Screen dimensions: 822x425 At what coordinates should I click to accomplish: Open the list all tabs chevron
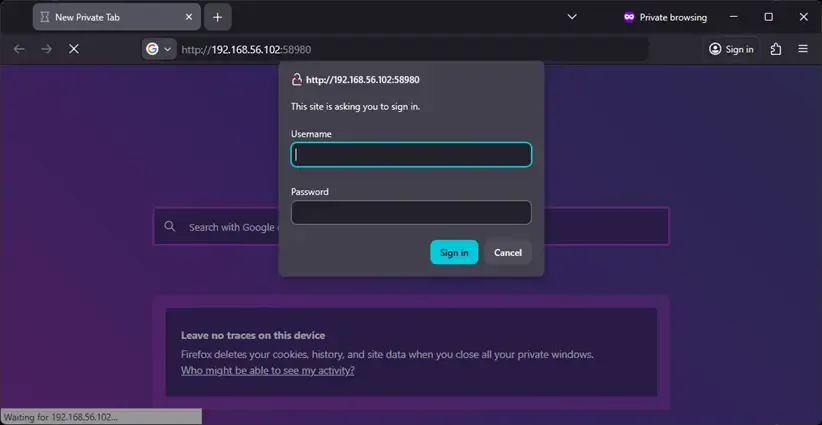[x=572, y=17]
